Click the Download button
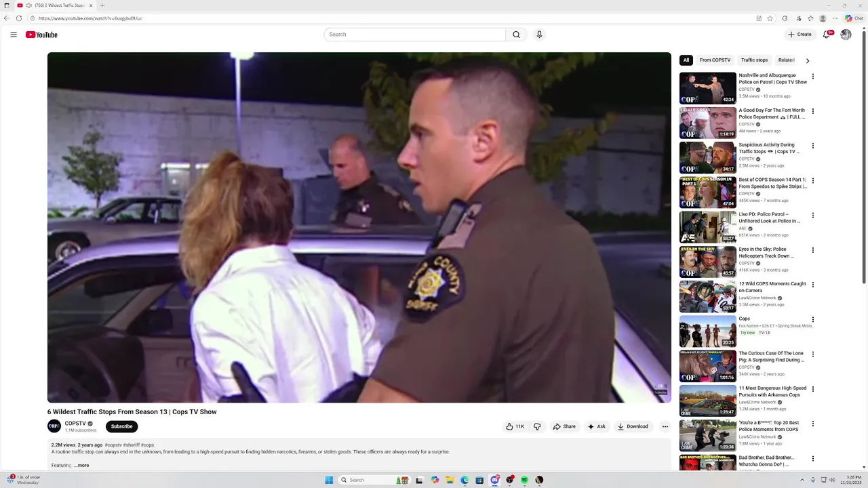Viewport: 868px width, 488px height. click(633, 426)
